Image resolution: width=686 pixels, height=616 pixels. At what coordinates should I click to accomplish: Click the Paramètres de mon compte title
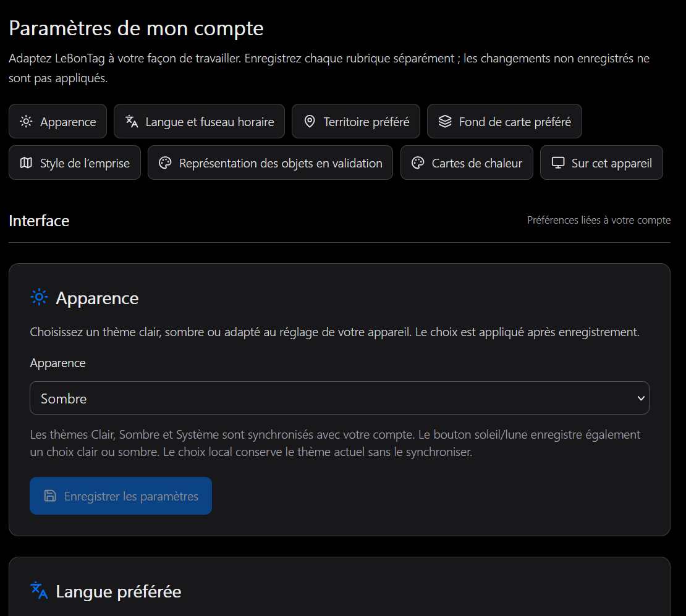click(136, 29)
